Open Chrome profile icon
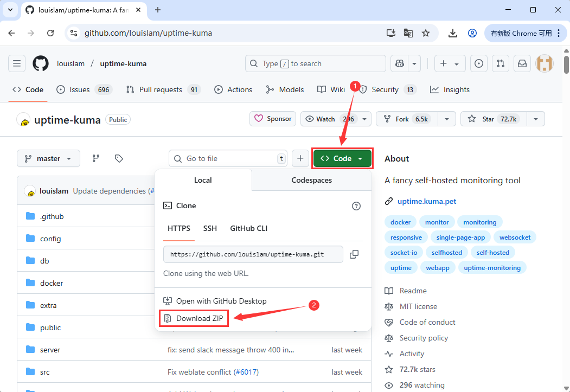The width and height of the screenshot is (570, 392). click(x=472, y=33)
